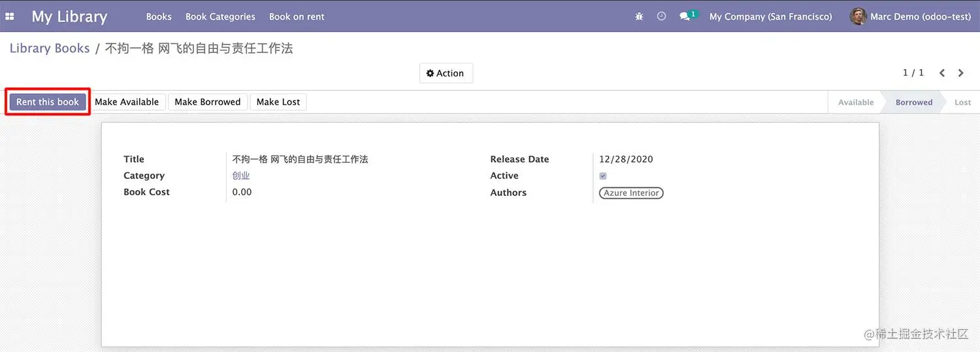
Task: Toggle the Active checkbox
Action: click(x=603, y=176)
